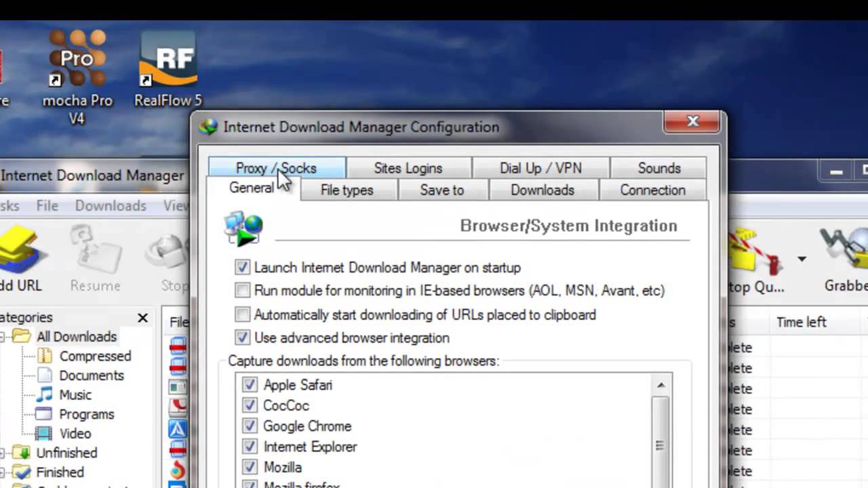This screenshot has width=868, height=488.
Task: Select the Documents category label
Action: 92,375
